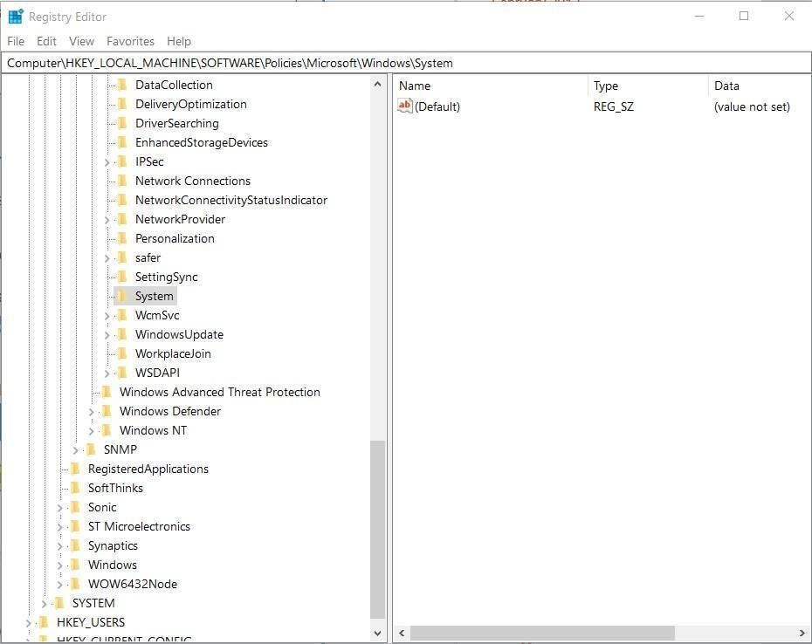Click the registry path address bar

(x=406, y=63)
